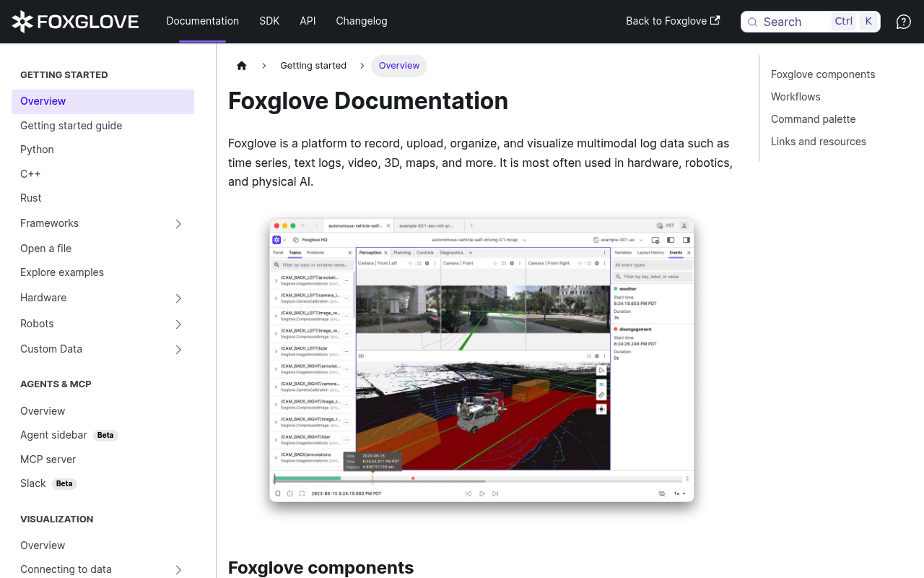Open the Slack page
Screen dimensions: 924x578
(x=103, y=483)
